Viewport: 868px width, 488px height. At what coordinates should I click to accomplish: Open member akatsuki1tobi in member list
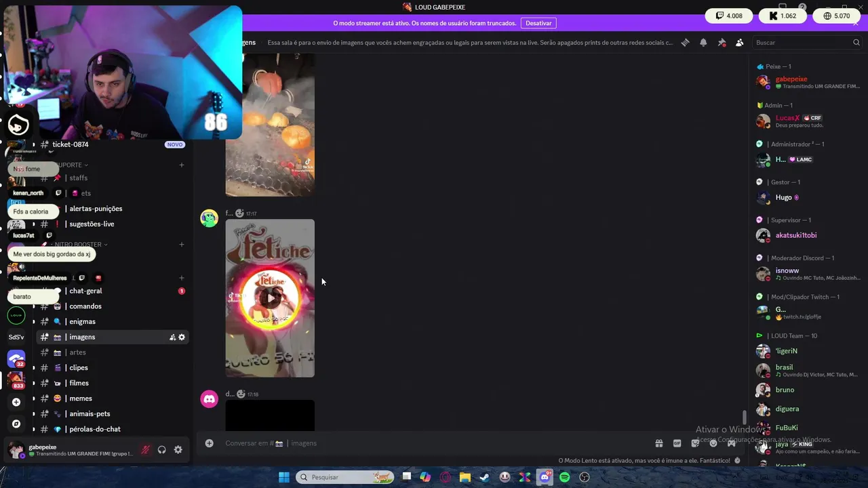pos(810,235)
